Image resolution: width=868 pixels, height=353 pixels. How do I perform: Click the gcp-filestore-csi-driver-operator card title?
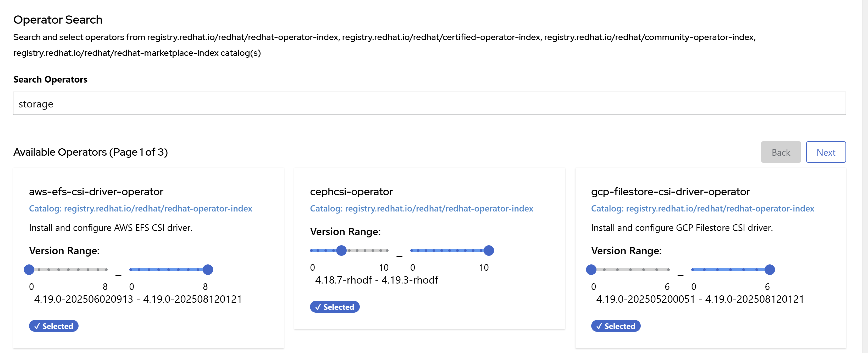point(670,192)
